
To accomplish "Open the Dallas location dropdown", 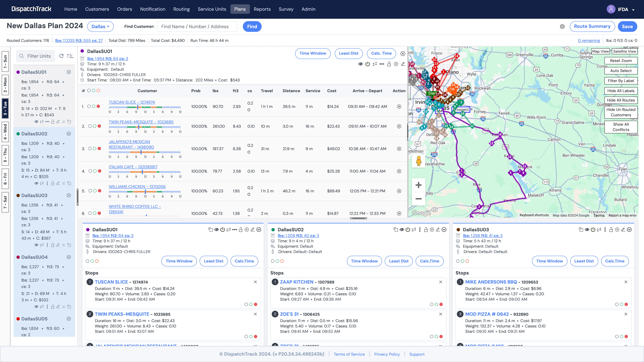I will (x=100, y=26).
